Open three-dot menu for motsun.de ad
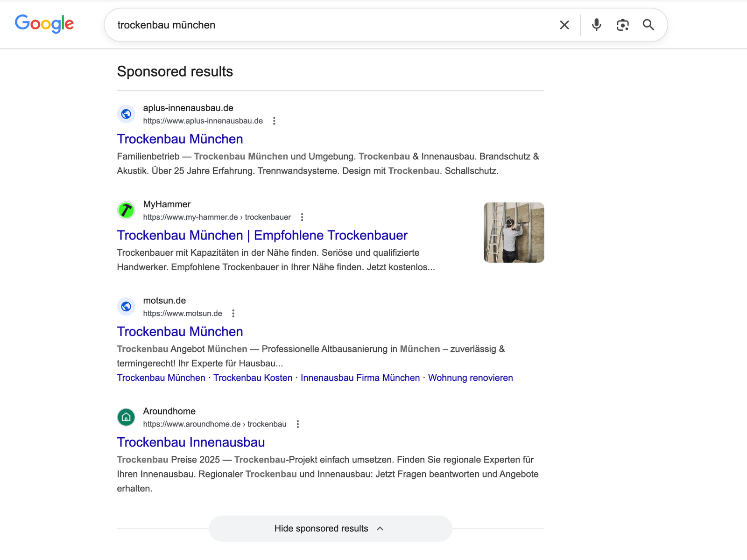Screen dimensions: 747x560 [233, 314]
